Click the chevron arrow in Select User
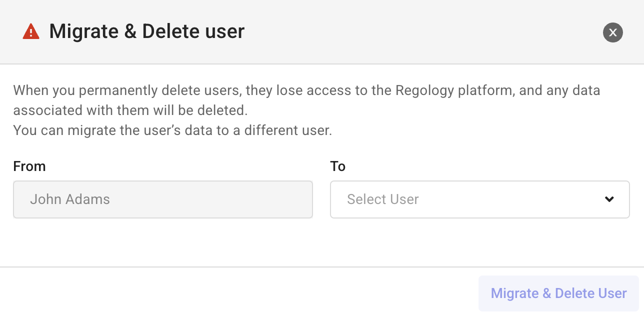 point(609,199)
